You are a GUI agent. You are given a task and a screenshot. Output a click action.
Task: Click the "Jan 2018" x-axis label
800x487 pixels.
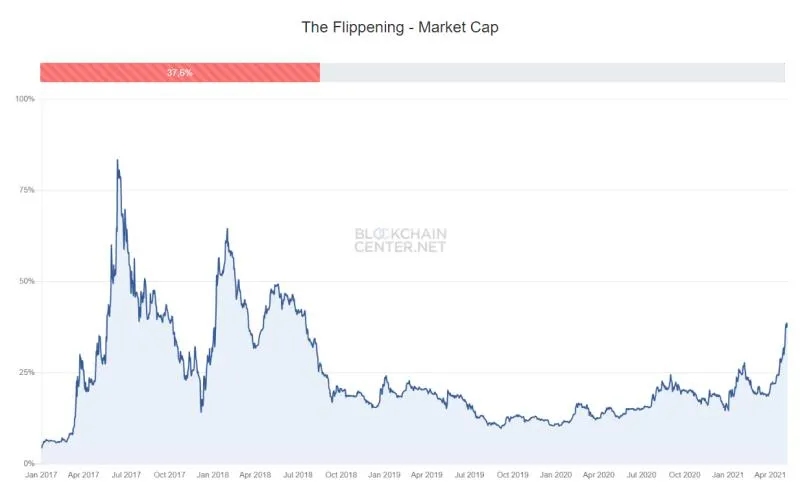(x=213, y=474)
